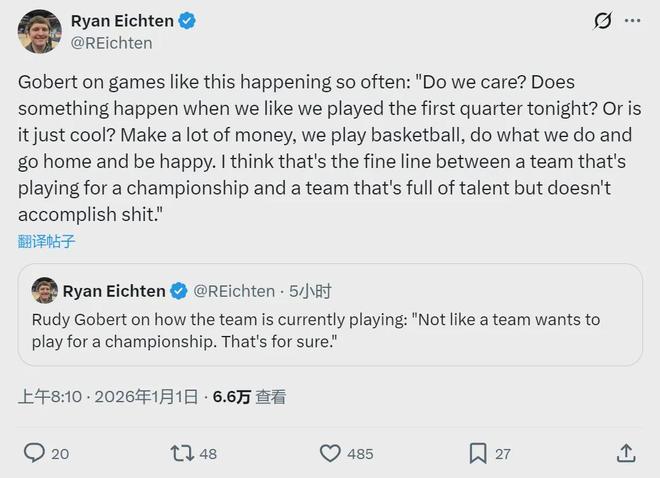Screen dimensions: 660x478
Task: Repost this tweet via retweet icon
Action: [181, 453]
